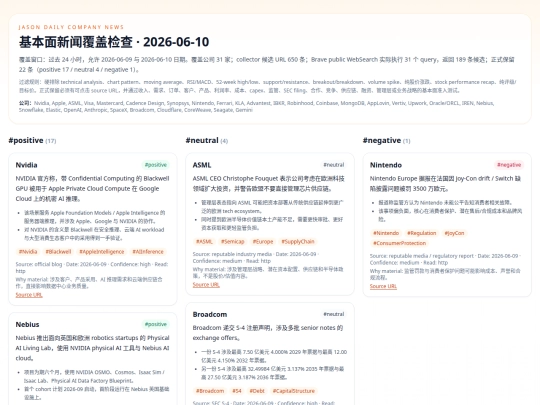Click the #positive badge on Nebius card

click(x=156, y=324)
